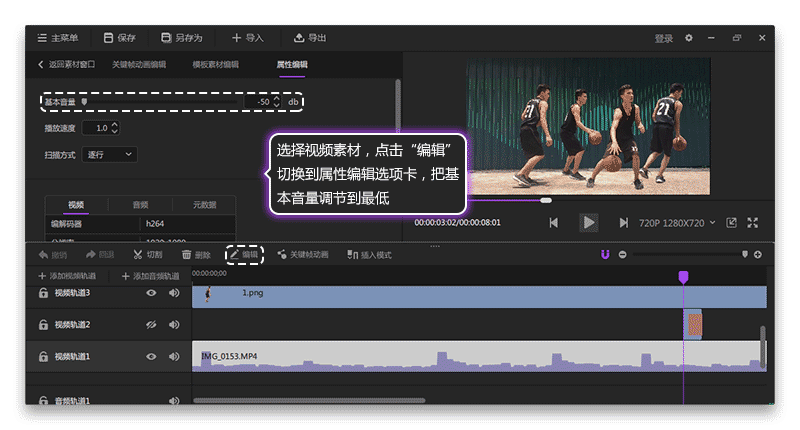Viewport: 800px width, 430px height.
Task: Click the properties panel scrollbar
Action: pos(398,106)
